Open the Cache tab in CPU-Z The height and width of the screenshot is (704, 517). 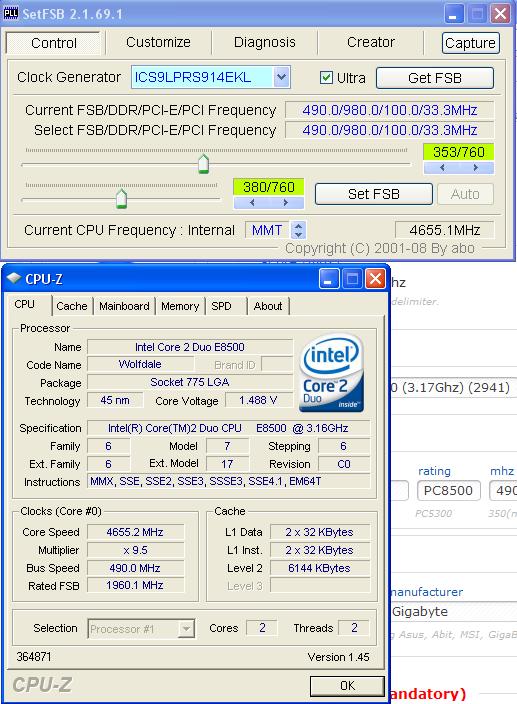click(x=72, y=306)
